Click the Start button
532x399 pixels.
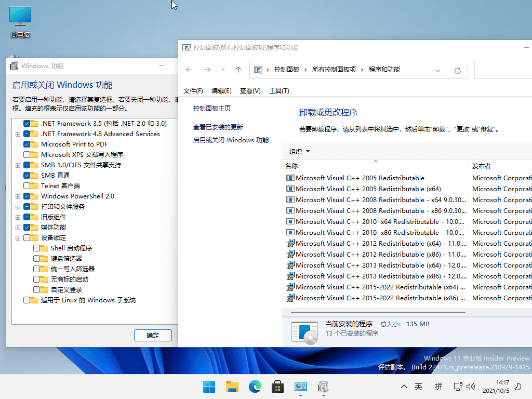click(209, 387)
